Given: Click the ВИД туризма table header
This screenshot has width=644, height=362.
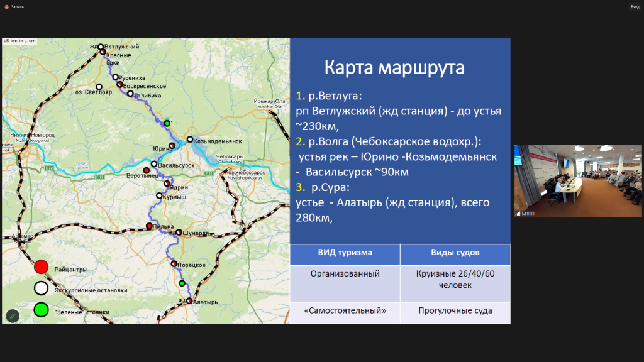Looking at the screenshot, I should (x=345, y=254).
